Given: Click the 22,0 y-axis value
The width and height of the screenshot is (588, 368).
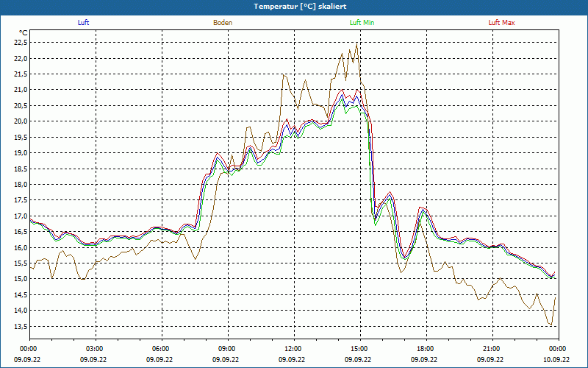Looking at the screenshot, I should click(x=20, y=58).
